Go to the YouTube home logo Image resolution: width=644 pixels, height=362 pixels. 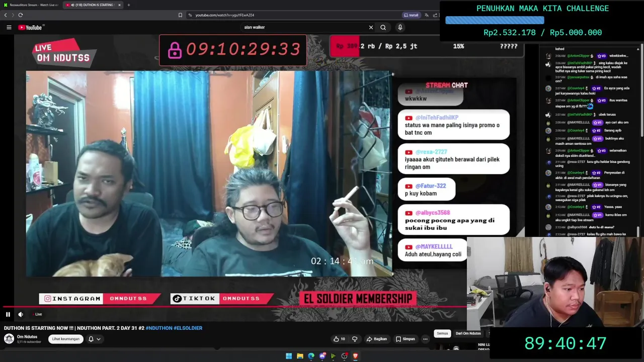(x=31, y=27)
